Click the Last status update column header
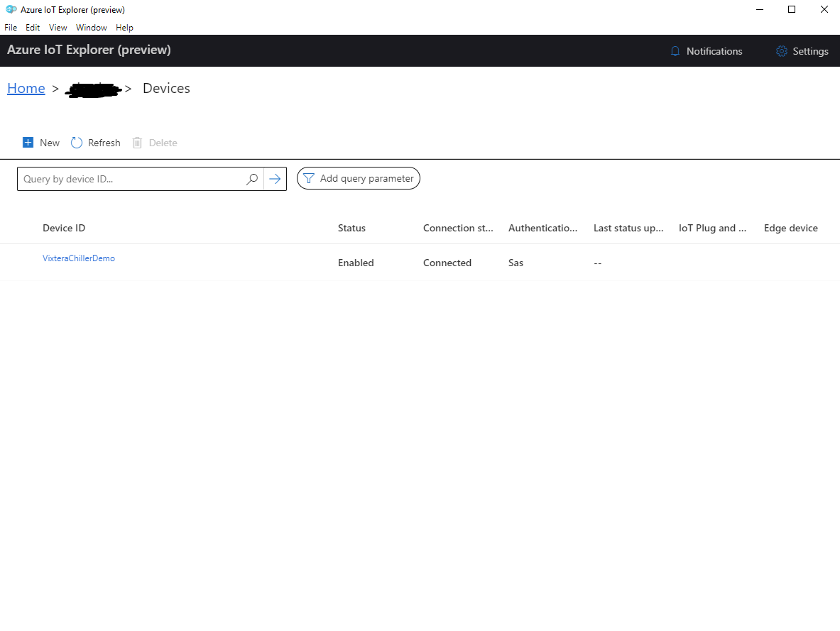This screenshot has width=840, height=631. [x=628, y=228]
